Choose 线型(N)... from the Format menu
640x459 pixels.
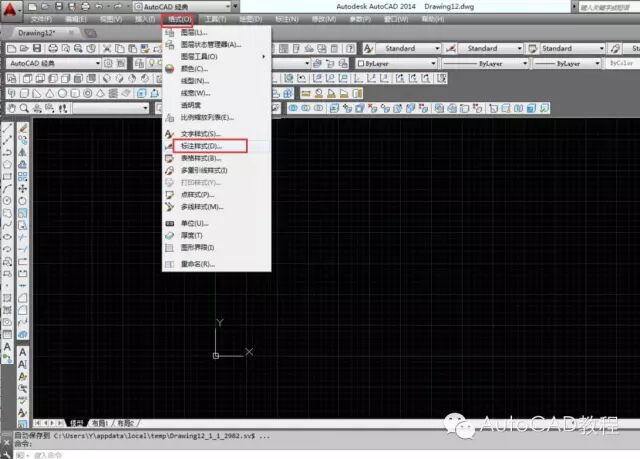point(217,81)
